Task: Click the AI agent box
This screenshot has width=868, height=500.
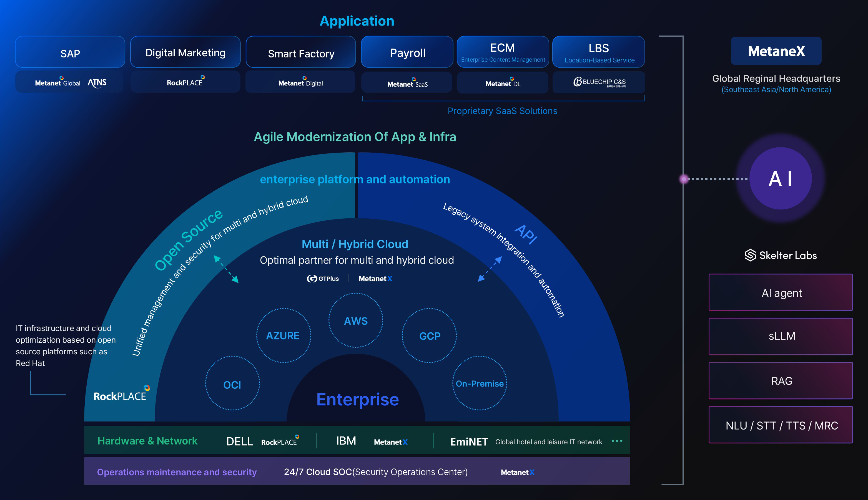Action: [781, 292]
